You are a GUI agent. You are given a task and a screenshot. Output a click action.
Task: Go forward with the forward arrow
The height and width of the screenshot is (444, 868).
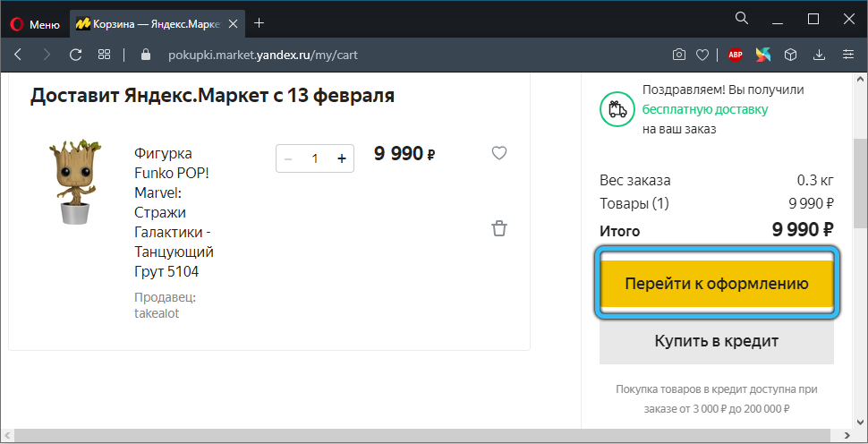click(x=47, y=55)
